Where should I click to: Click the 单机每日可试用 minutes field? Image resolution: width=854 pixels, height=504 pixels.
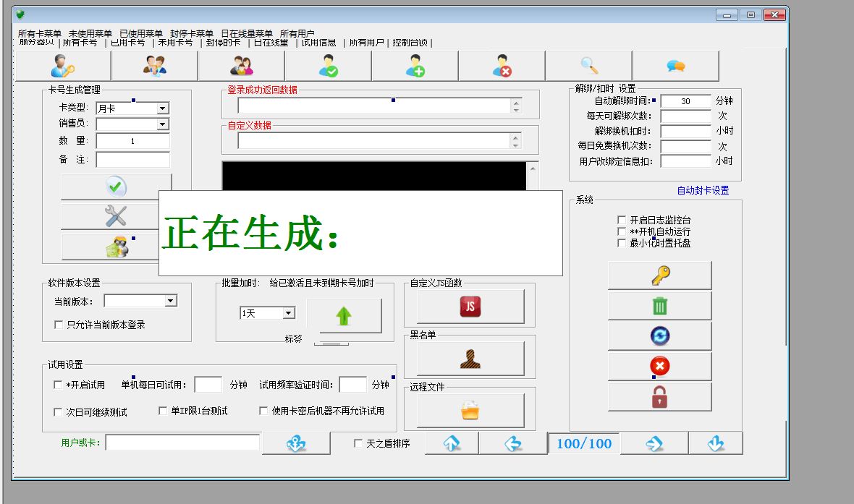(x=208, y=384)
